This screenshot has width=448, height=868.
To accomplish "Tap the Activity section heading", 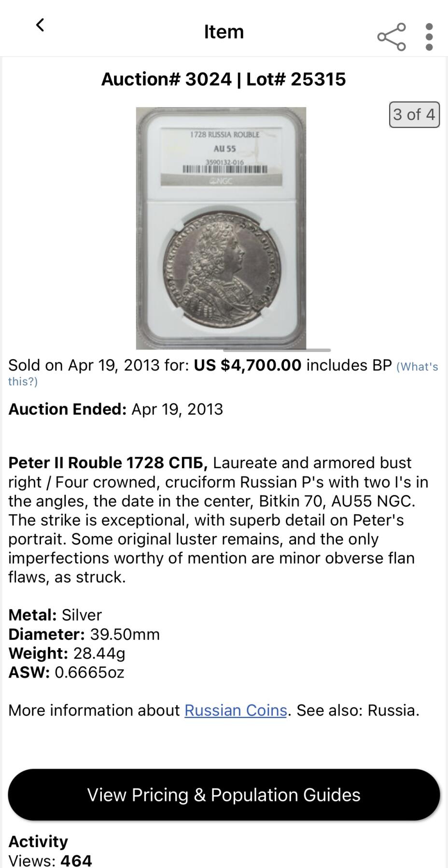I will coord(38,841).
